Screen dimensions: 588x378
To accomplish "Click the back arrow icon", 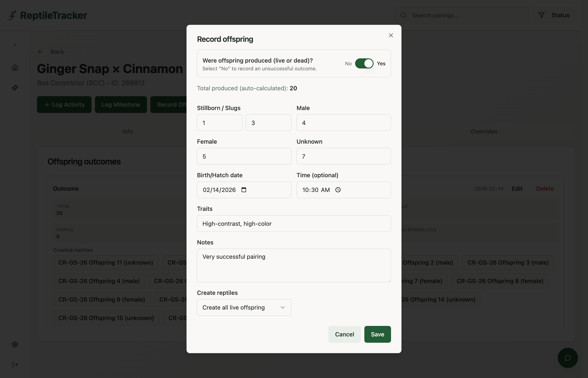I will tap(40, 52).
